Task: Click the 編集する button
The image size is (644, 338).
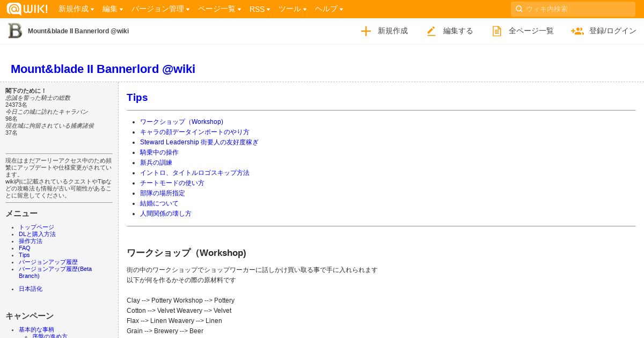Action: click(x=450, y=31)
